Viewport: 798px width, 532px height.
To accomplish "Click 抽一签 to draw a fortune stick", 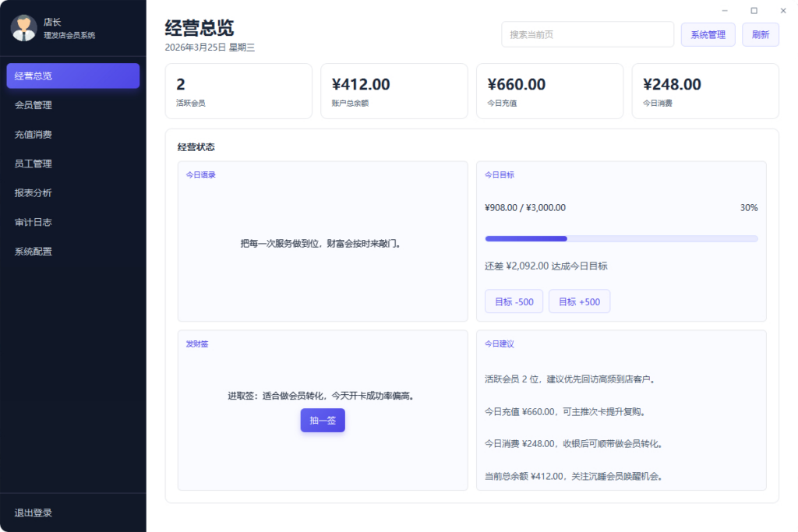I will pyautogui.click(x=322, y=420).
